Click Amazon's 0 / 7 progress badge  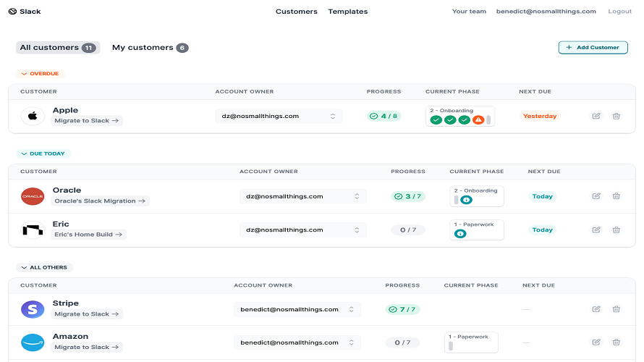pyautogui.click(x=402, y=342)
